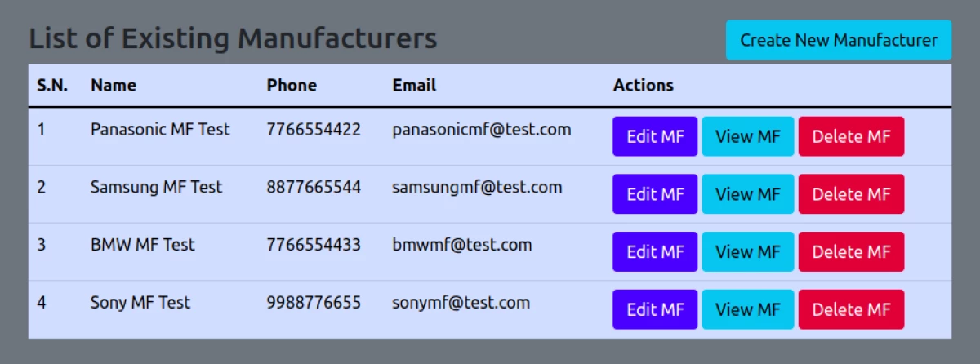Screen dimensions: 980x364
Task: View the Samsung MF Test manufacturer
Action: (748, 194)
